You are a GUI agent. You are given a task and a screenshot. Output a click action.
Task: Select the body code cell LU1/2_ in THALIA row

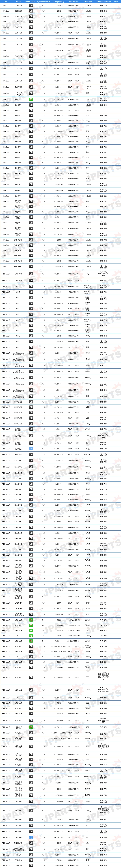click(x=88, y=855)
